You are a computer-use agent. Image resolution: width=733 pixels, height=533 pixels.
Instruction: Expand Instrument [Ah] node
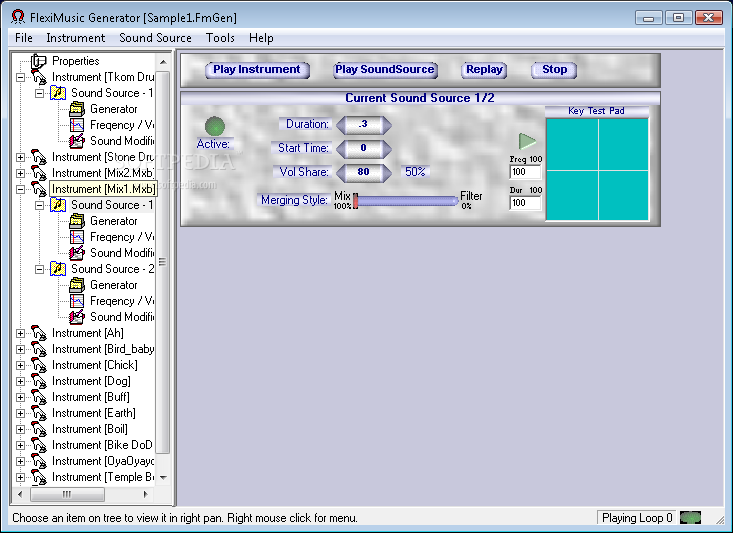[x=21, y=333]
